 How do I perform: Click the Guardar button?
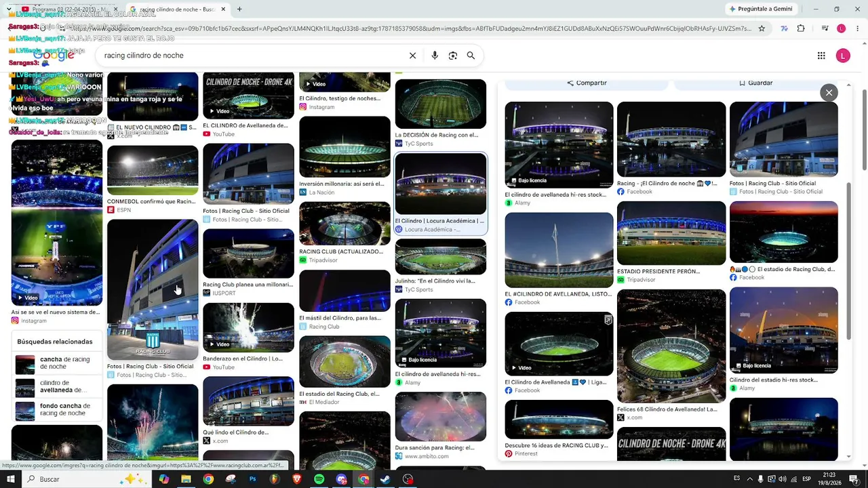coord(755,83)
